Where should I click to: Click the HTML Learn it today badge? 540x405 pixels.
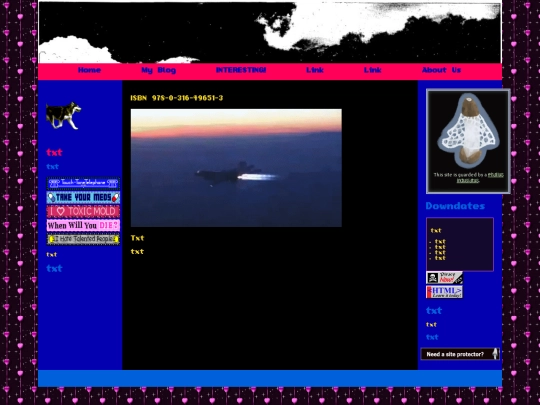[x=444, y=292]
